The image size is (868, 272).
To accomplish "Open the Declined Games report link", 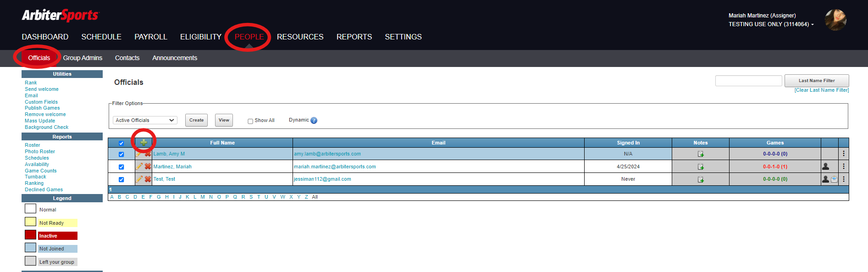I will pos(44,190).
